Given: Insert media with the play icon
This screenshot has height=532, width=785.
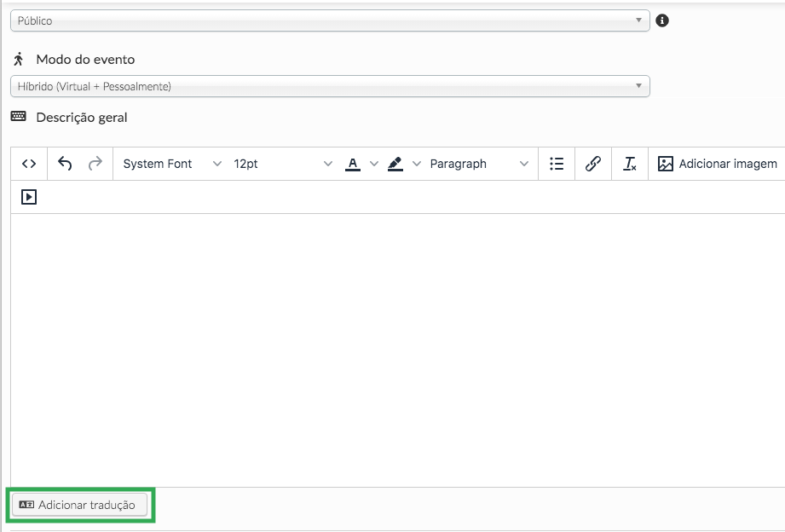Looking at the screenshot, I should pos(29,197).
